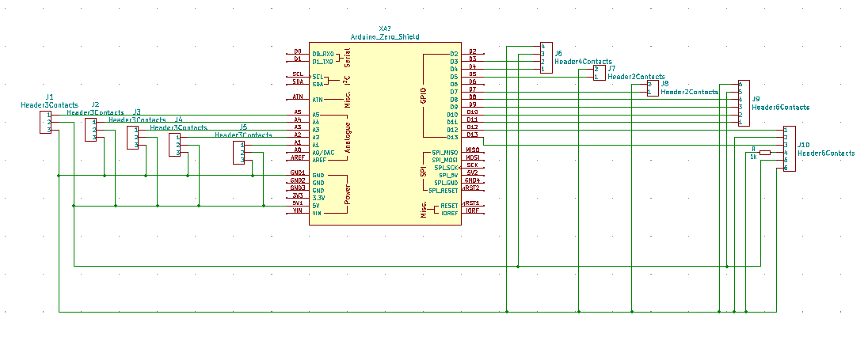Viewport: 868px width, 345px height.
Task: Click the Analogue group label
Action: tap(348, 137)
